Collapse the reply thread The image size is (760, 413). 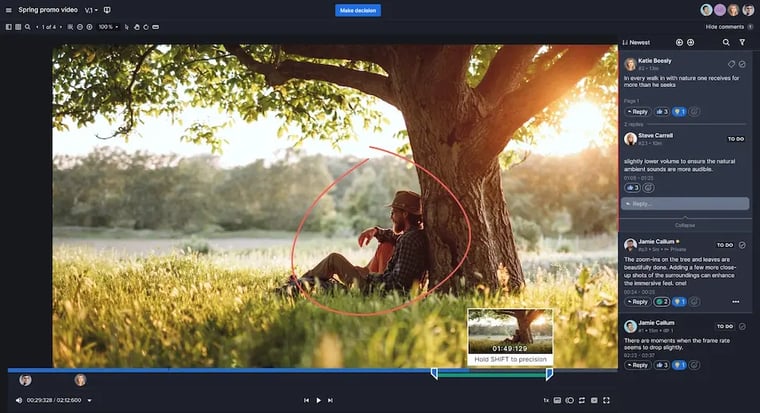[x=685, y=225]
